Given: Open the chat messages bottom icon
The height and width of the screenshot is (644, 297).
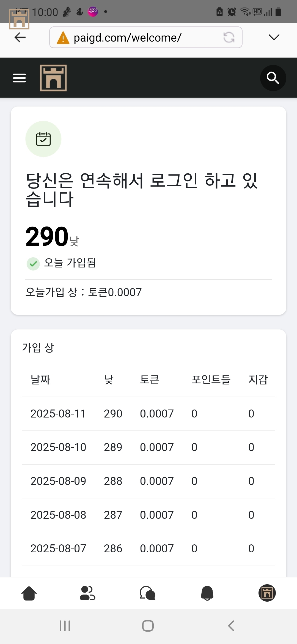Looking at the screenshot, I should point(148,593).
